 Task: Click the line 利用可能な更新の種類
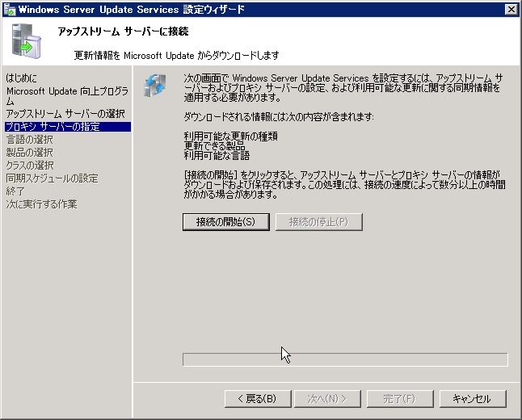231,136
